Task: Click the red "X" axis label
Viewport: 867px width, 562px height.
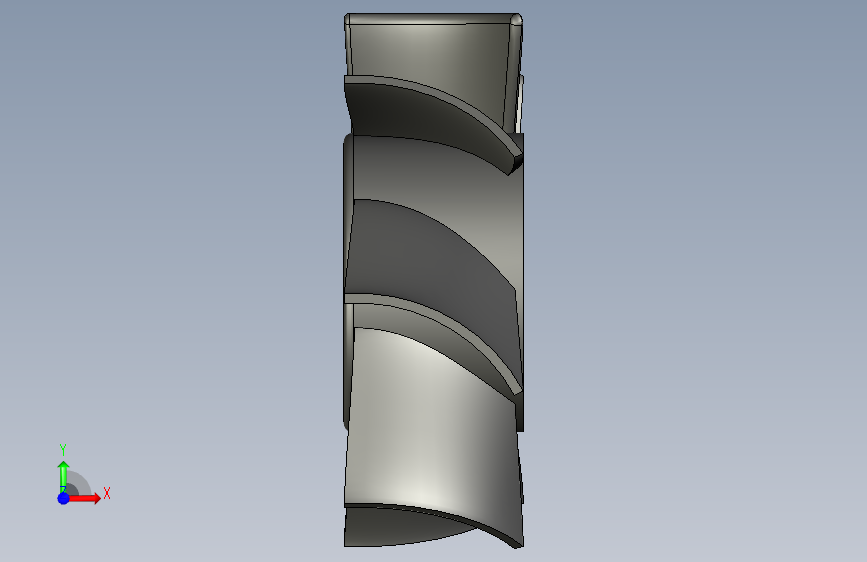Action: click(107, 493)
